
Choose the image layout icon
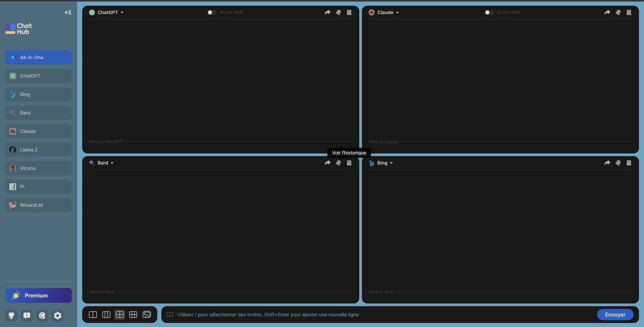(x=147, y=315)
